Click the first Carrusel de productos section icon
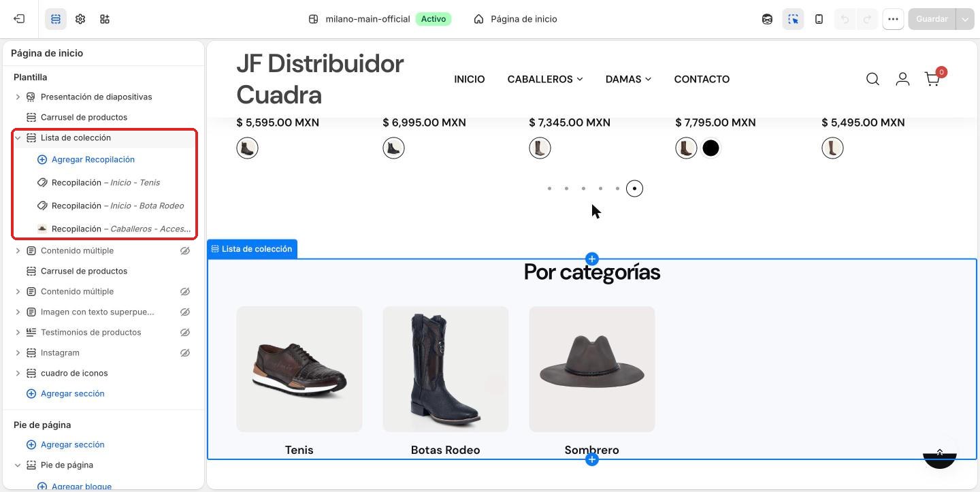The height and width of the screenshot is (492, 980). pyautogui.click(x=31, y=117)
